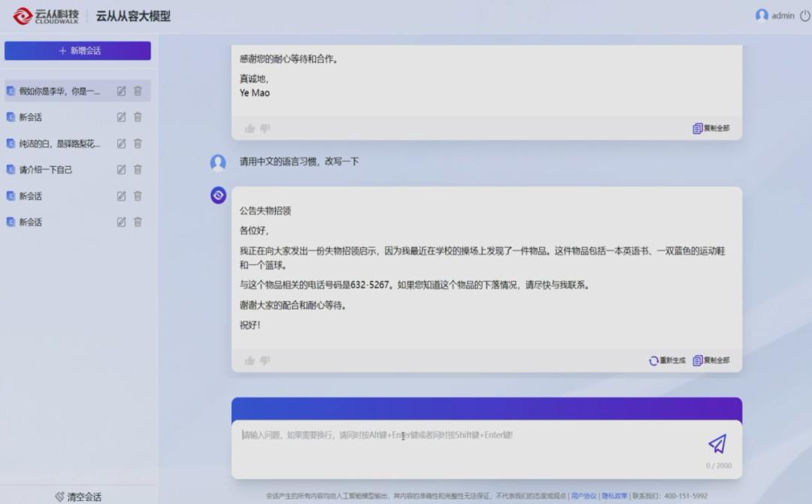Screen dimensions: 812x504
Task: Open the '请介绍一下自己' conversation
Action: coord(47,170)
